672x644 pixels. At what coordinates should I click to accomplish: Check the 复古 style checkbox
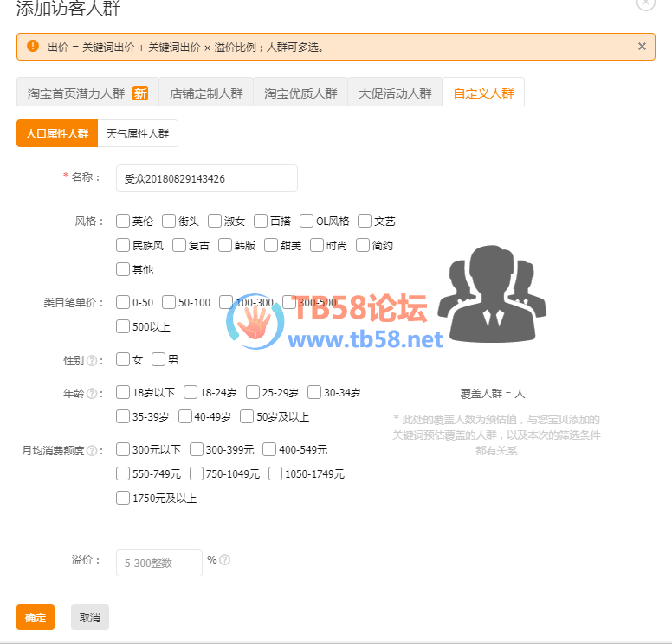point(179,245)
